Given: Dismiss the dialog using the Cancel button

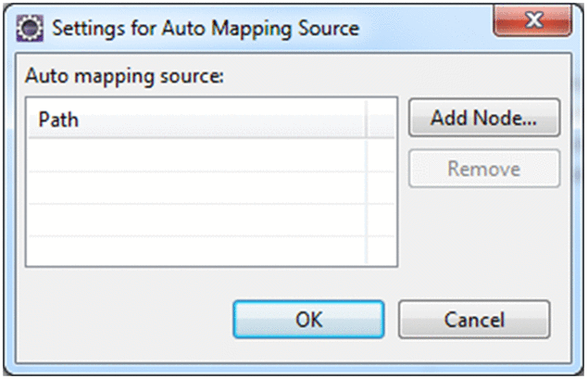Looking at the screenshot, I should pyautogui.click(x=474, y=320).
